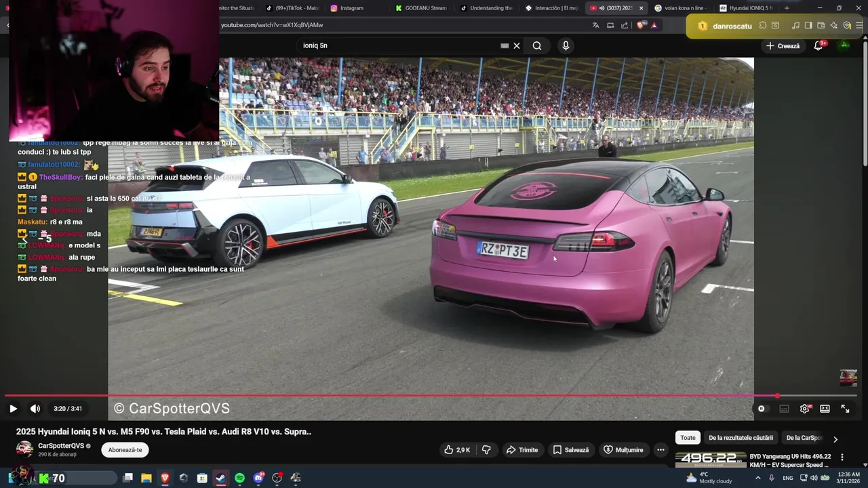The height and width of the screenshot is (488, 868).
Task: Enter fullscreen video mode
Action: [845, 409]
